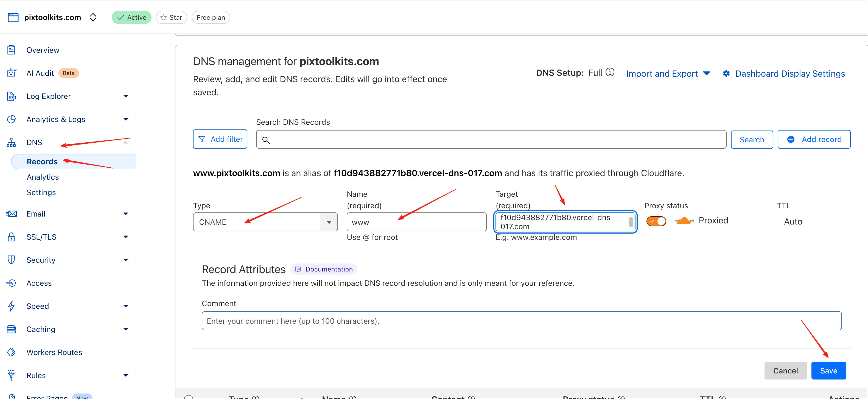Image resolution: width=868 pixels, height=399 pixels.
Task: Click the Analytics & Logs pie chart icon
Action: pyautogui.click(x=12, y=119)
